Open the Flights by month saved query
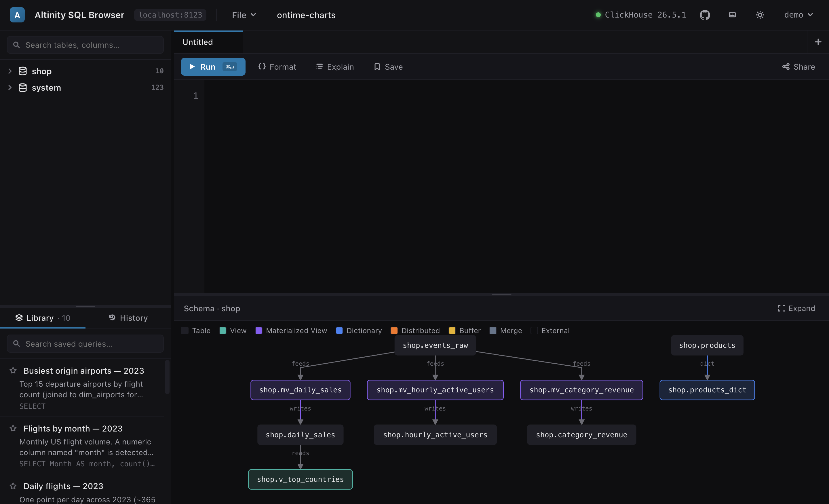The width and height of the screenshot is (829, 504). click(82, 445)
